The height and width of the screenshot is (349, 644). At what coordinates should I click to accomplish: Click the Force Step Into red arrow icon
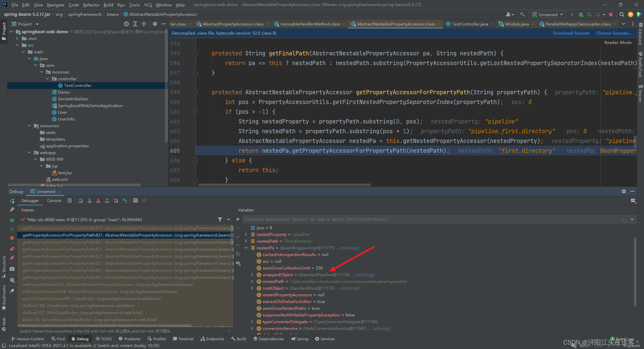[x=98, y=200]
